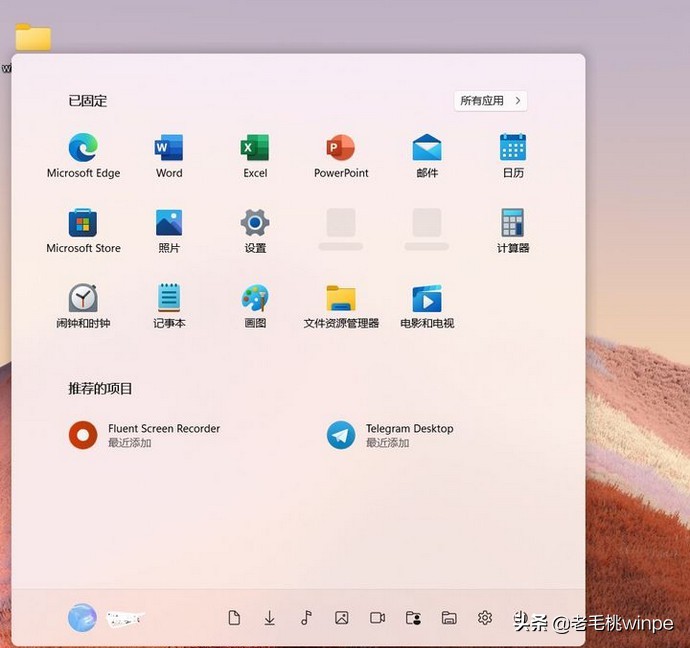Open the user account avatar
The width and height of the screenshot is (690, 648).
pos(82,618)
